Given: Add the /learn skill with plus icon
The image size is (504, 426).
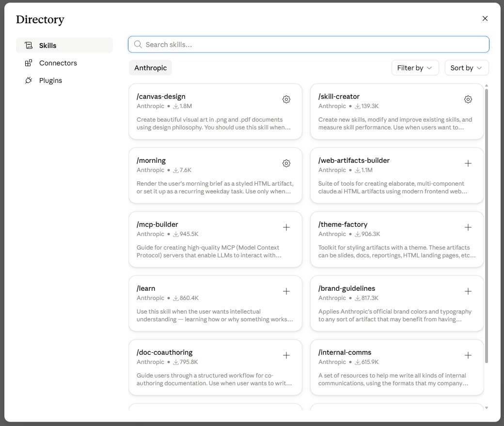Looking at the screenshot, I should (286, 291).
